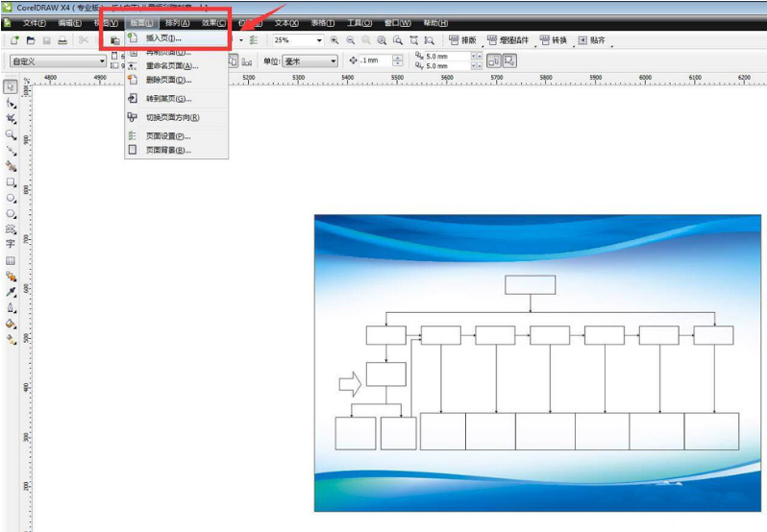Select the Interactive Blend tool

pyautogui.click(x=11, y=277)
